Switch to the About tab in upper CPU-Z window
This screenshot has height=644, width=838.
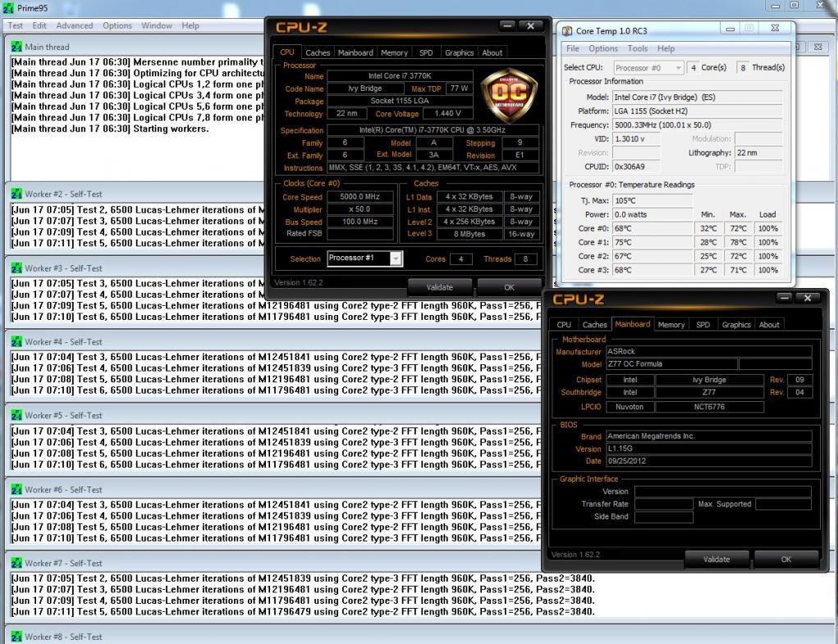tap(492, 53)
